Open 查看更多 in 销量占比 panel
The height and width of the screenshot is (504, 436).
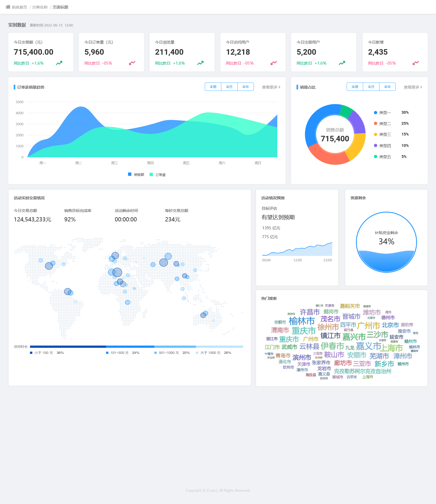pyautogui.click(x=413, y=87)
